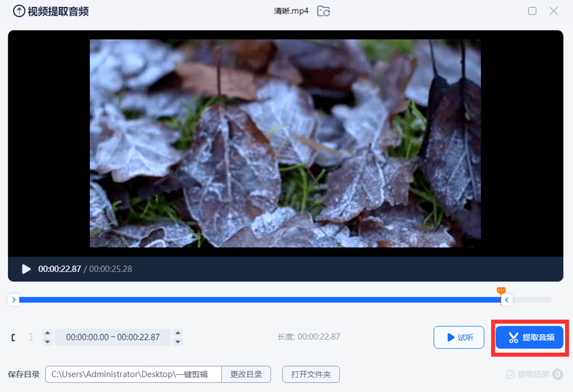The height and width of the screenshot is (392, 573).
Task: Click the set start bracket icon
Action: click(13, 337)
